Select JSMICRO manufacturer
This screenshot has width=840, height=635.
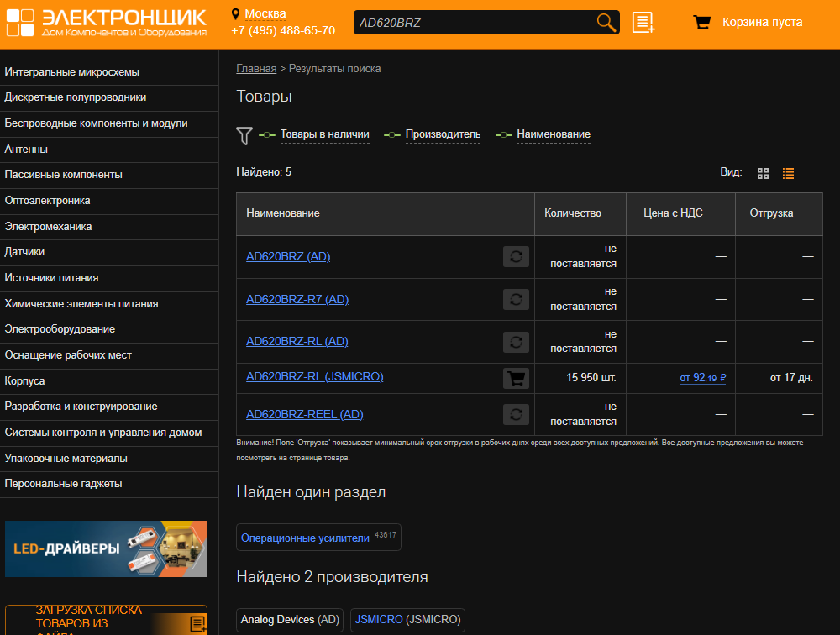pos(407,620)
